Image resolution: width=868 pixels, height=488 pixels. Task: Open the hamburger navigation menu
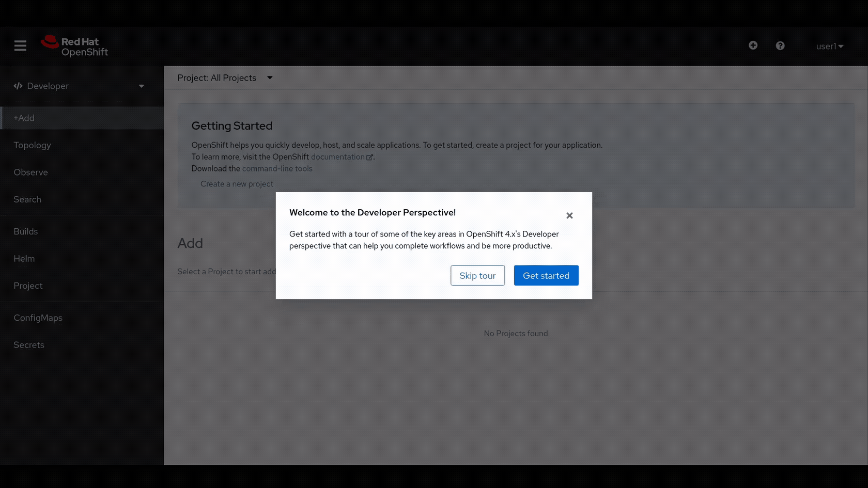coord(20,46)
